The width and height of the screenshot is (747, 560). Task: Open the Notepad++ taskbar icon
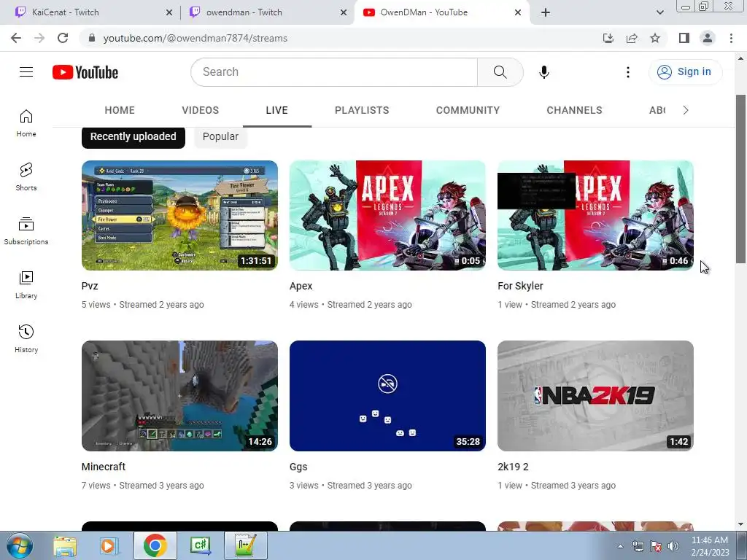tap(246, 545)
